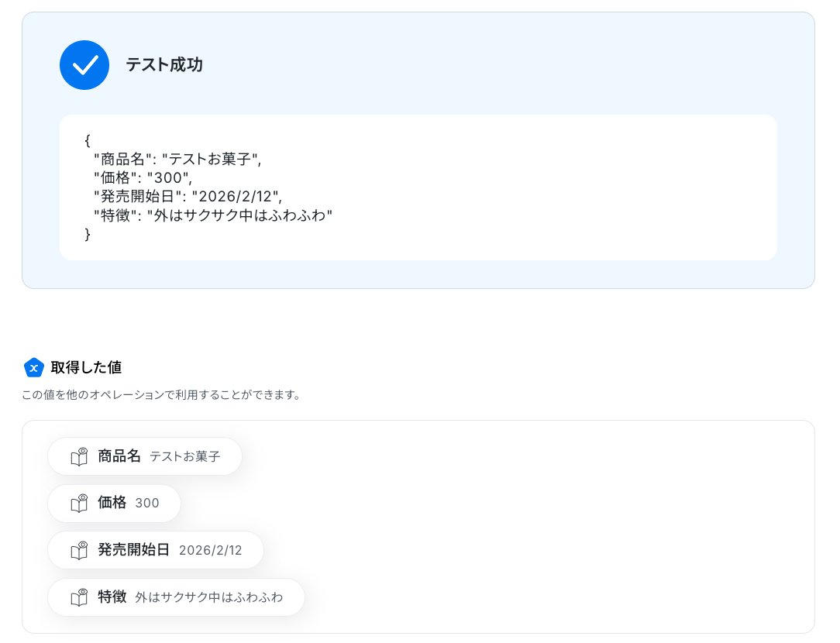Click the "商品名" line in the JSON result

click(x=177, y=160)
